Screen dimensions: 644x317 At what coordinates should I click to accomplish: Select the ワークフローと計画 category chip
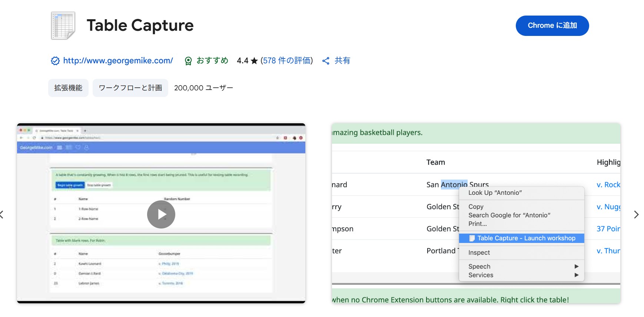130,88
